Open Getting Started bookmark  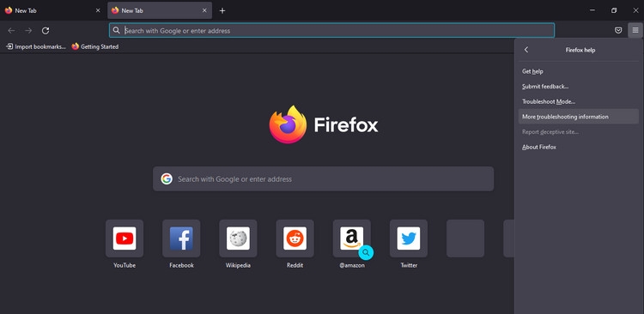[x=94, y=47]
